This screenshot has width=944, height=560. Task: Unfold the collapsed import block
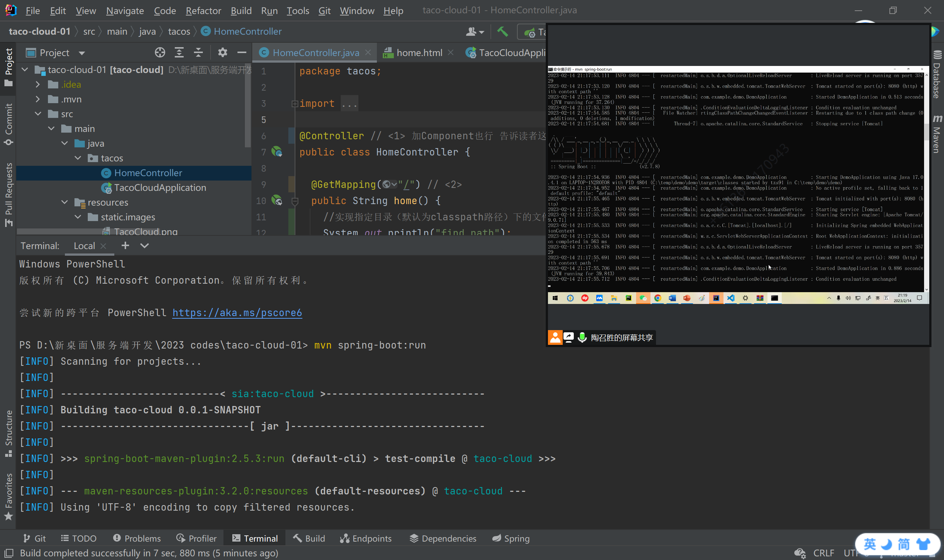tap(295, 104)
